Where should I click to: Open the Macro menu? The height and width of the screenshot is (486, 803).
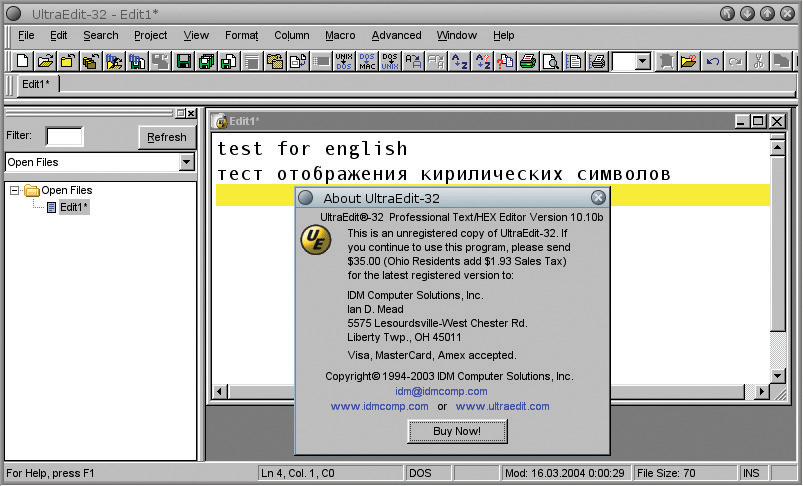340,35
